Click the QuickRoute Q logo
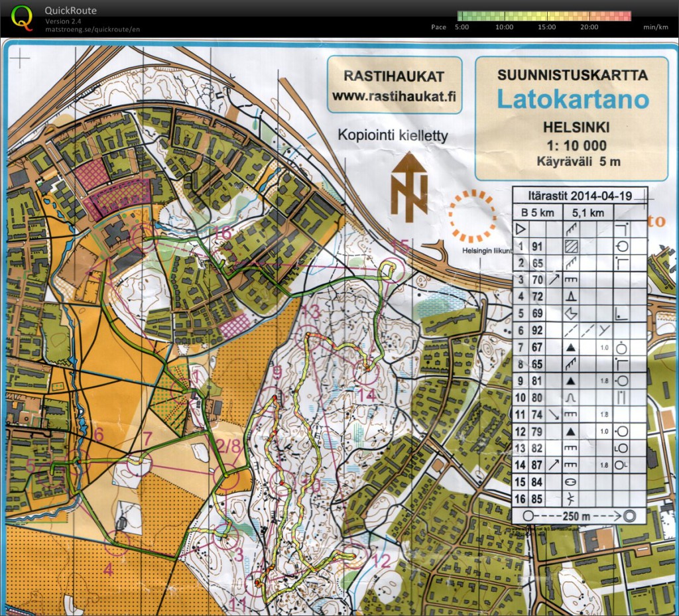Viewport: 679px width, 616px height. pos(22,18)
